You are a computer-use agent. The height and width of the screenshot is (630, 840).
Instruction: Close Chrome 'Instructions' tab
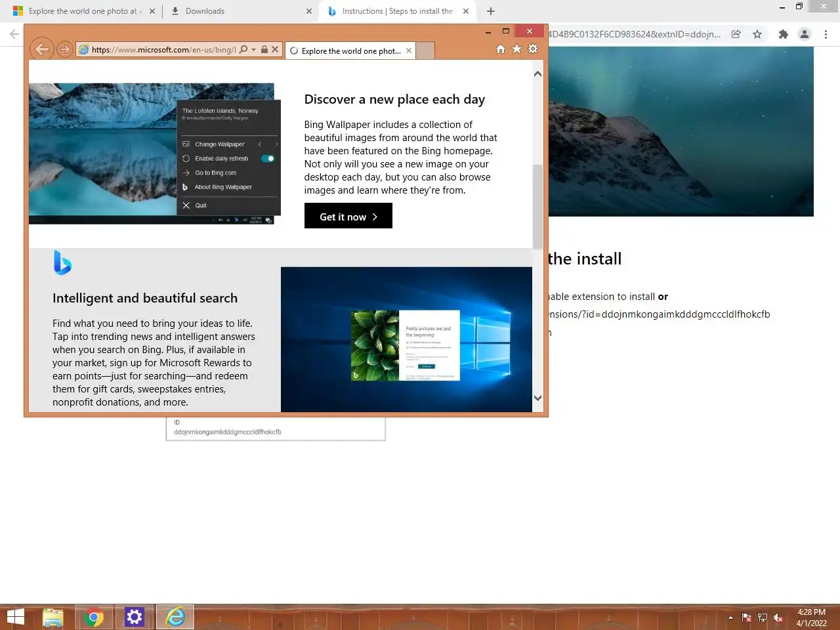pyautogui.click(x=466, y=11)
